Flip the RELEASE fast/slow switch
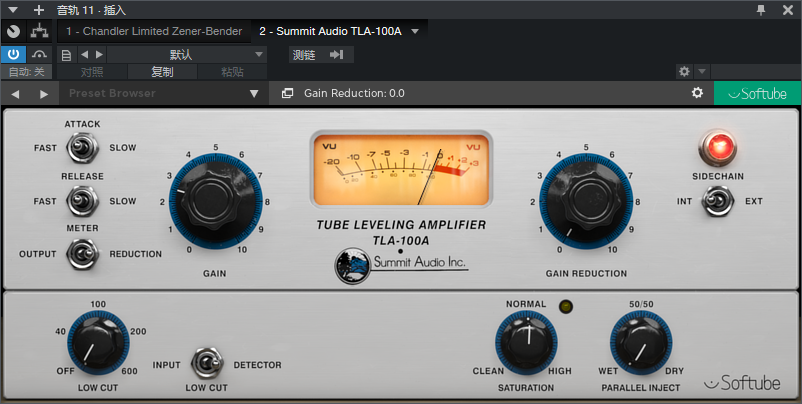Viewport: 802px width, 404px height. pos(82,201)
